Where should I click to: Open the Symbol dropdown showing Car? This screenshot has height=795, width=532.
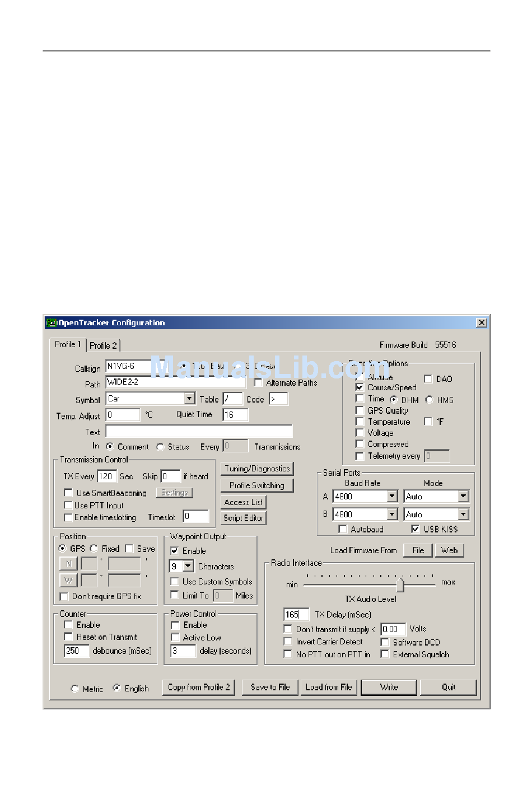pyautogui.click(x=189, y=399)
